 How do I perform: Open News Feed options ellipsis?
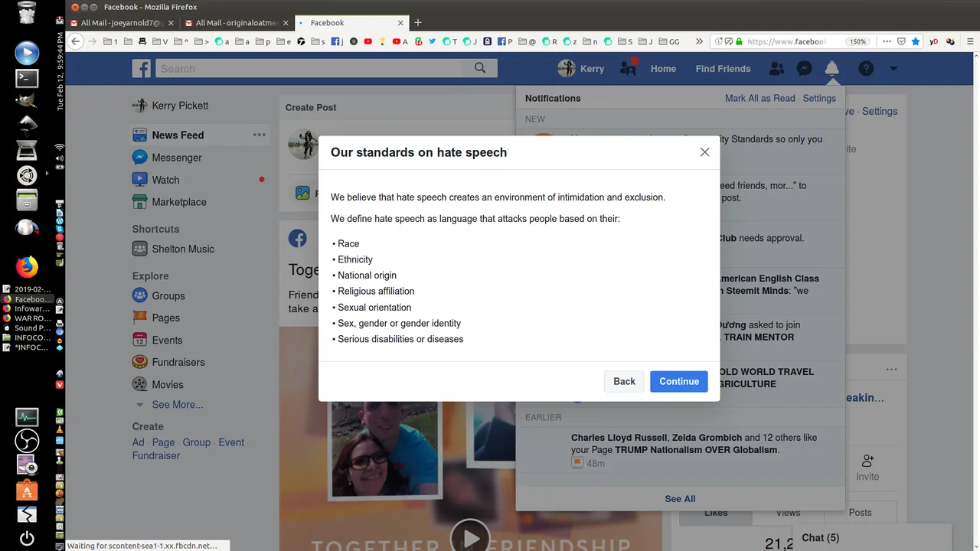click(260, 135)
